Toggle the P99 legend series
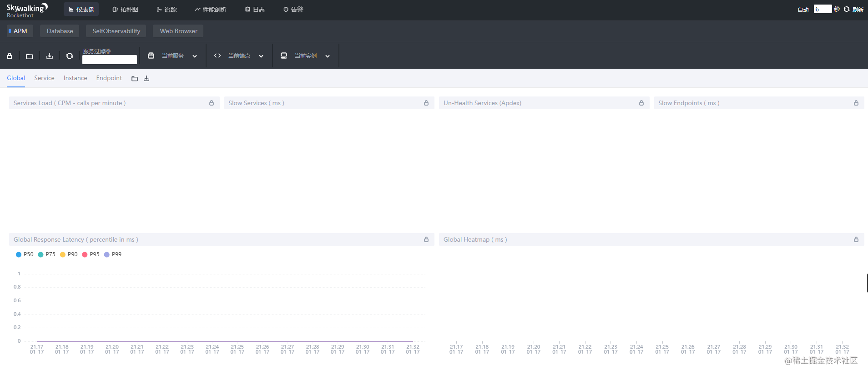 coord(113,254)
